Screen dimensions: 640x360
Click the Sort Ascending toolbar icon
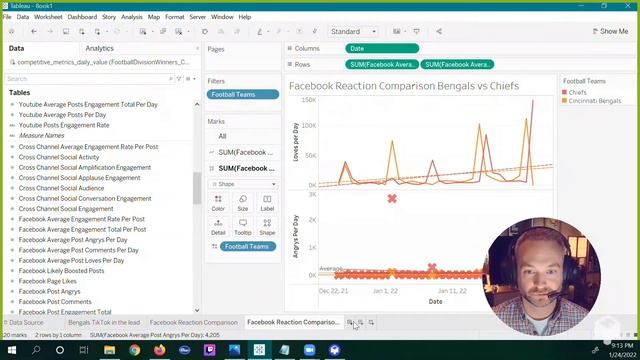coord(221,31)
